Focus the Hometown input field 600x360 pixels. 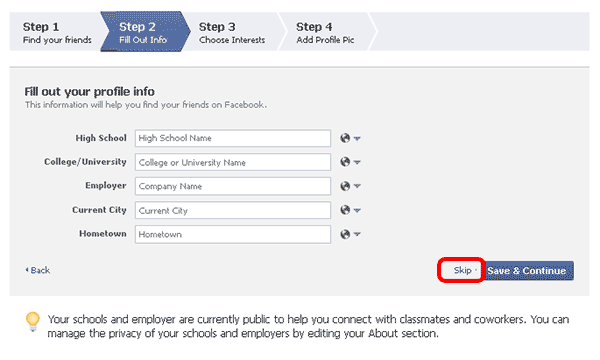coord(233,234)
